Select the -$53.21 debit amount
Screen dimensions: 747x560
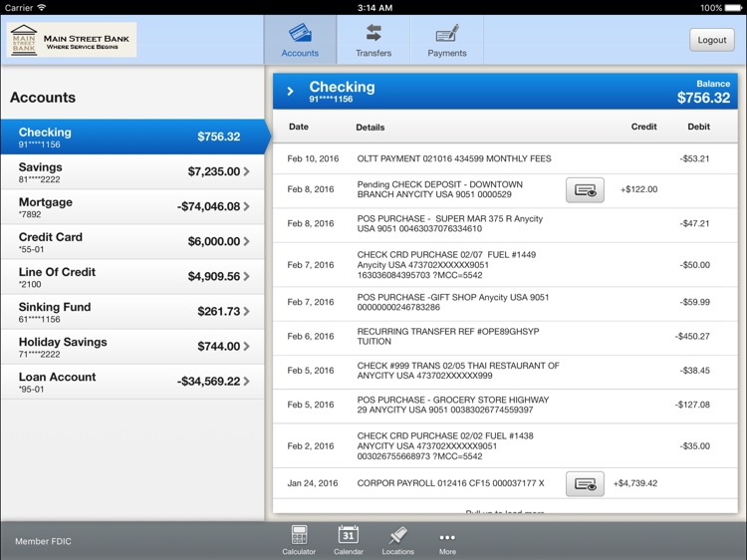tap(694, 158)
